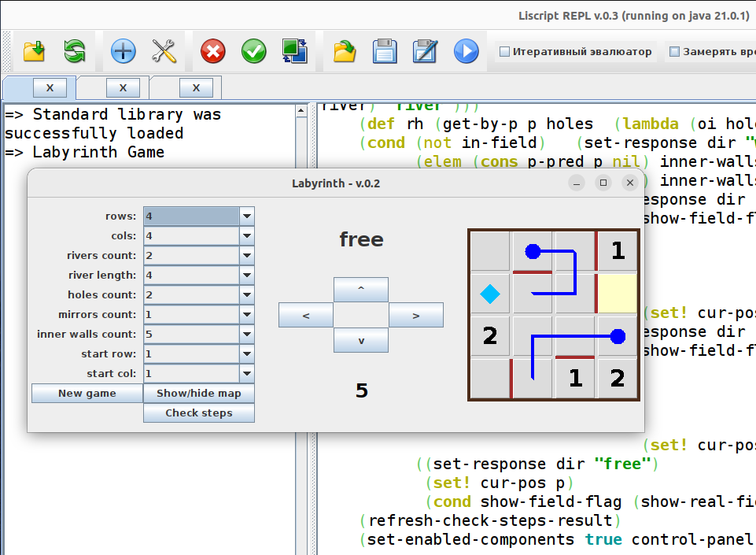Image resolution: width=756 pixels, height=555 pixels.
Task: Open the mirrors count dropdown
Action: click(246, 315)
